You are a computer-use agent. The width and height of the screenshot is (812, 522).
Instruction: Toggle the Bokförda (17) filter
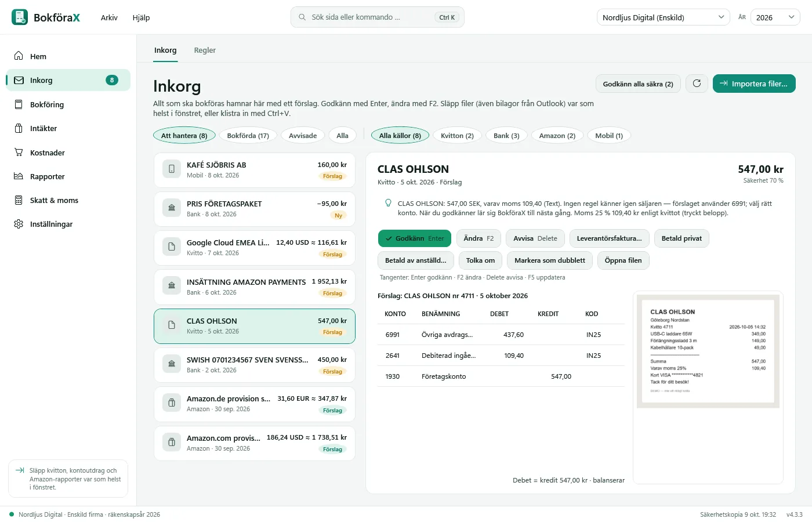[248, 136]
